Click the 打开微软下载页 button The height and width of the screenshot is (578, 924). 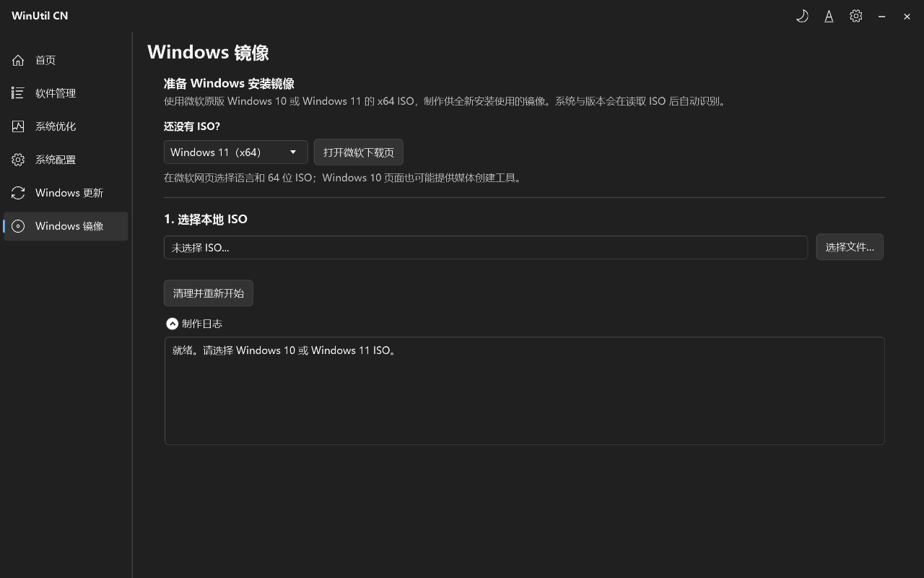359,152
